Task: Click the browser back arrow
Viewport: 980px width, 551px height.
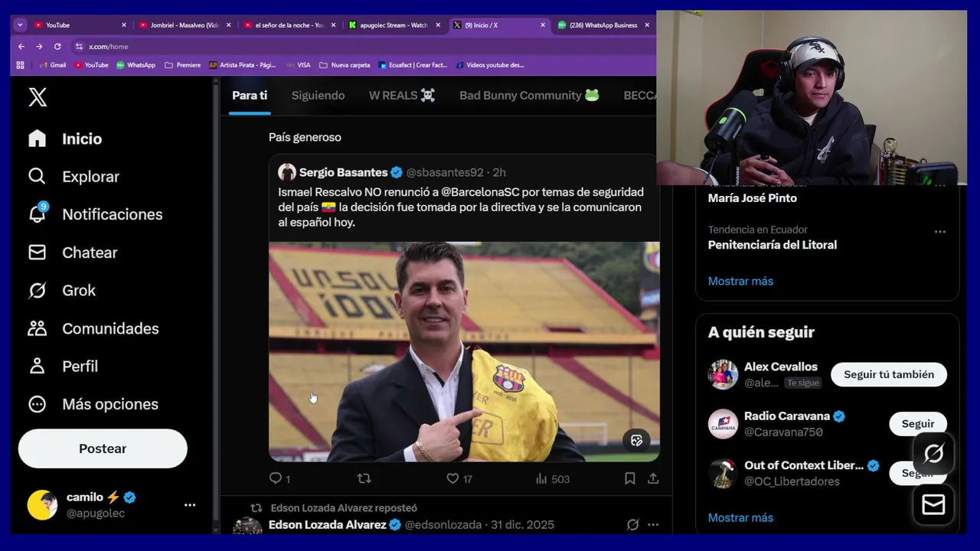Action: [21, 47]
